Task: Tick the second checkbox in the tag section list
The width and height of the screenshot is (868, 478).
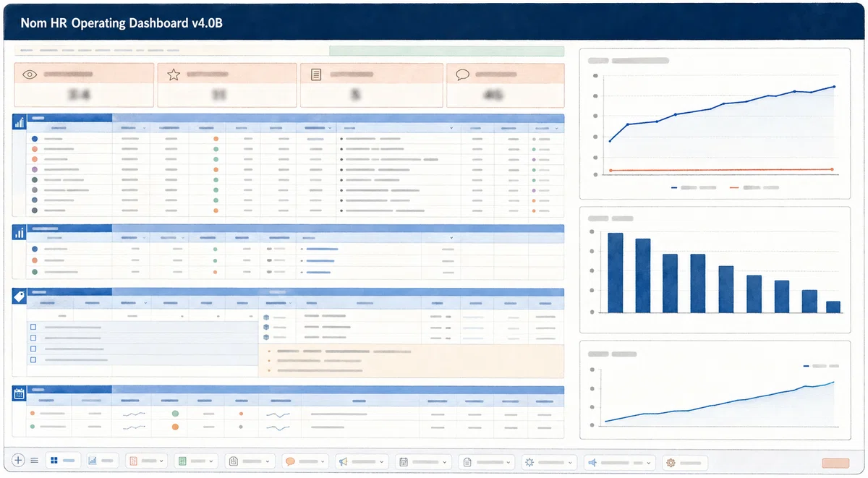Action: point(33,338)
